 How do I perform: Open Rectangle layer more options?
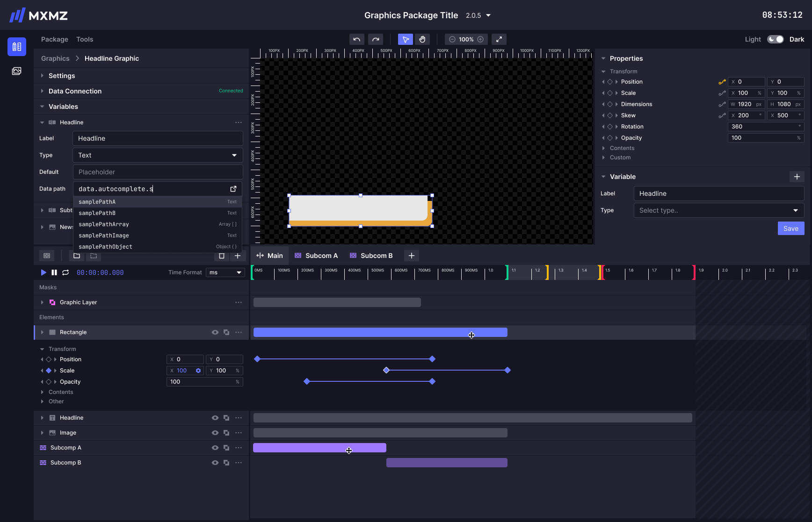[239, 332]
